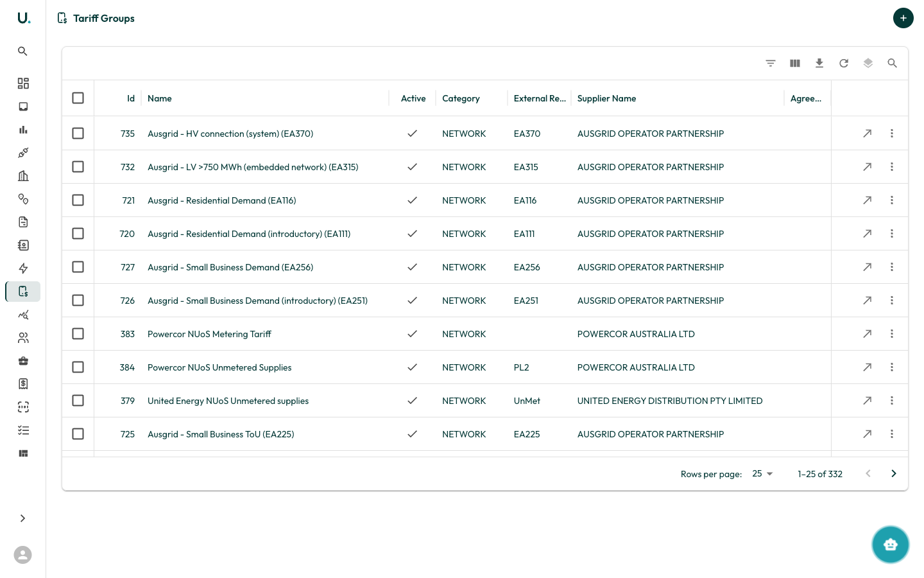This screenshot has height=578, width=924.
Task: Open the sidebar search icon
Action: tap(22, 51)
